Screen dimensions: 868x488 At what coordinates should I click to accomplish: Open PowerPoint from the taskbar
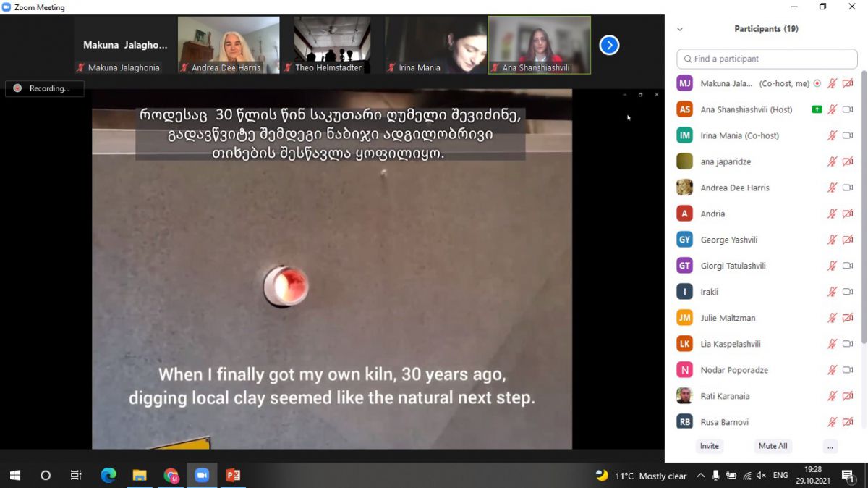pos(233,475)
